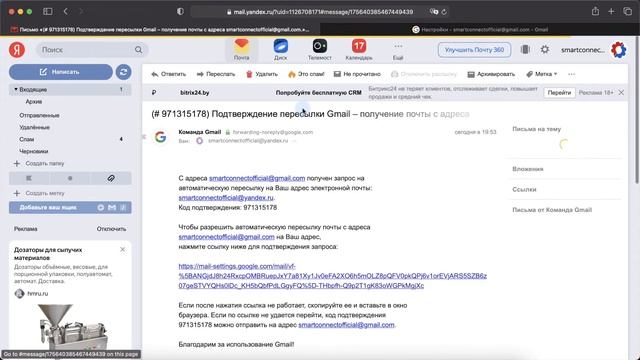Filter flagged messages icon in sidebar
The height and width of the screenshot is (360, 640).
click(29, 178)
